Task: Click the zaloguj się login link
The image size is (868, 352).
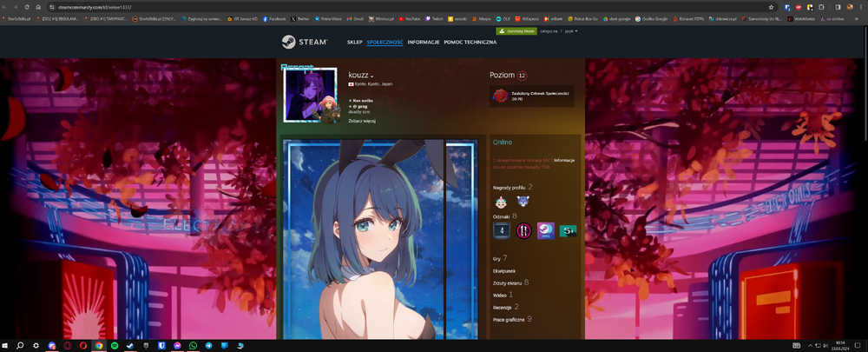Action: pos(549,31)
